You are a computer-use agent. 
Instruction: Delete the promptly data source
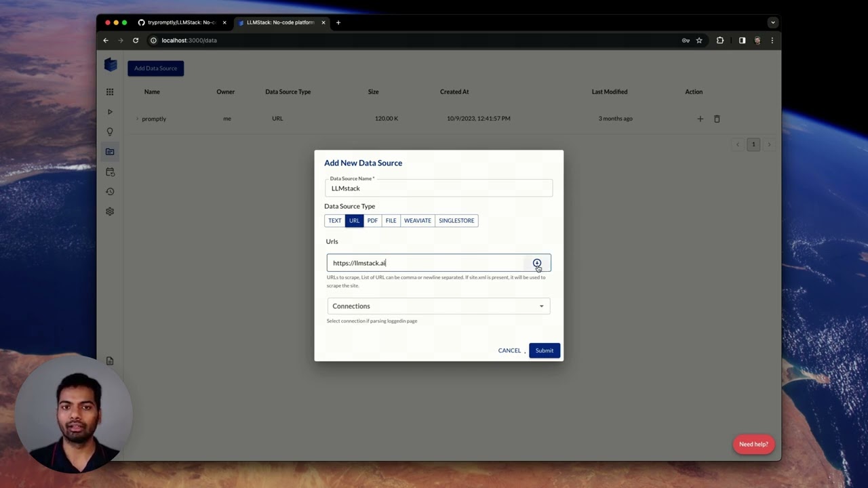click(x=717, y=119)
